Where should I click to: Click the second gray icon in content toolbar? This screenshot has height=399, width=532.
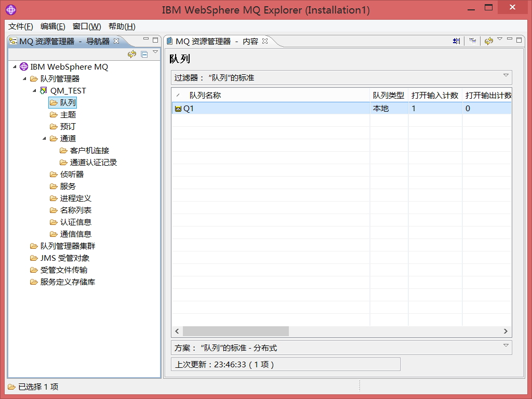click(x=473, y=41)
